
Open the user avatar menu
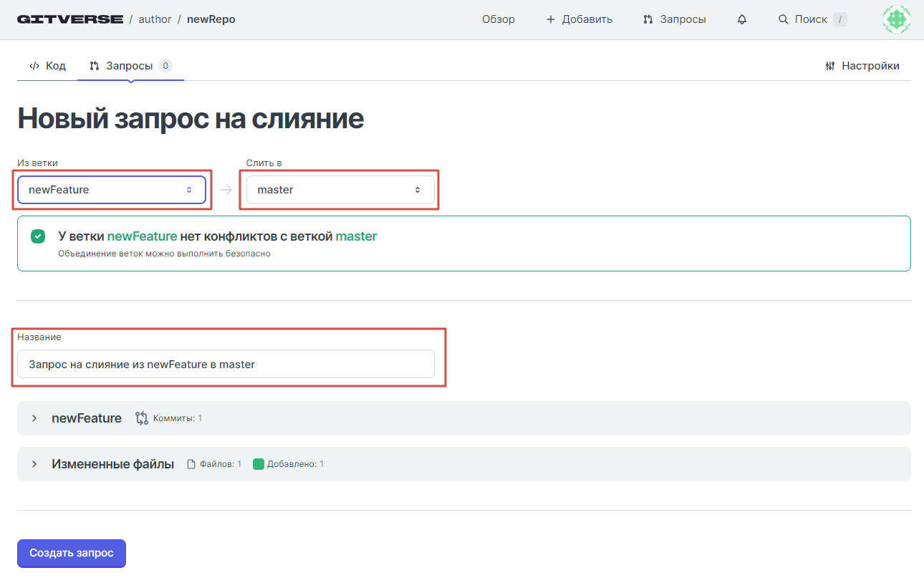click(x=896, y=19)
